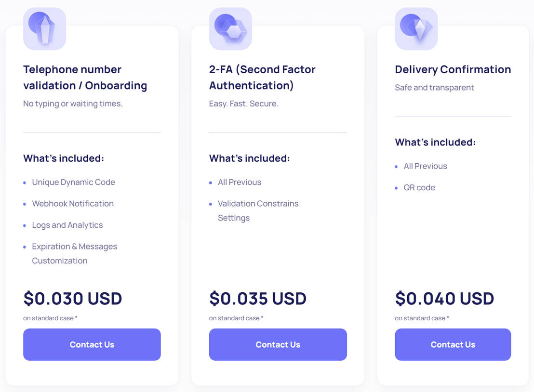Click Logs and Analytics list item

point(67,225)
